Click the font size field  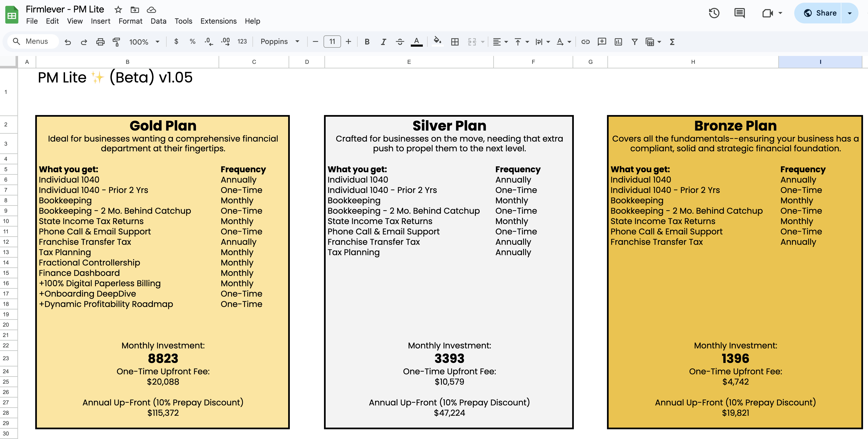pos(332,42)
